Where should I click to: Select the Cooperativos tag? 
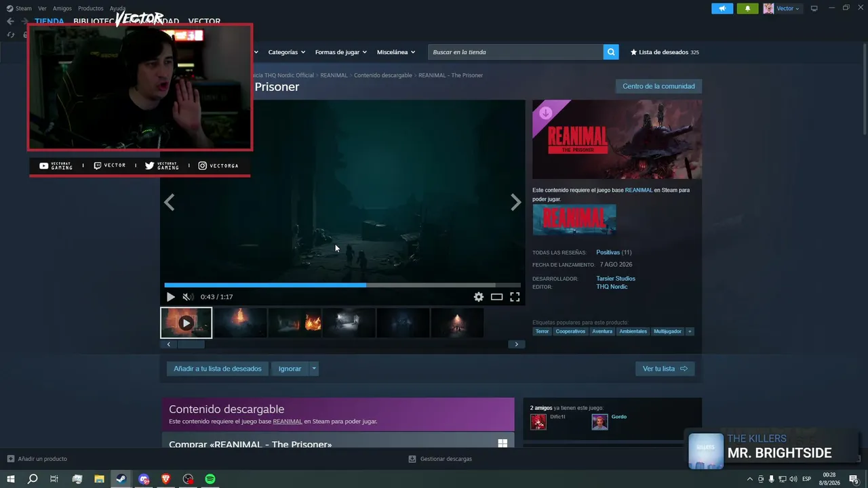click(x=570, y=331)
